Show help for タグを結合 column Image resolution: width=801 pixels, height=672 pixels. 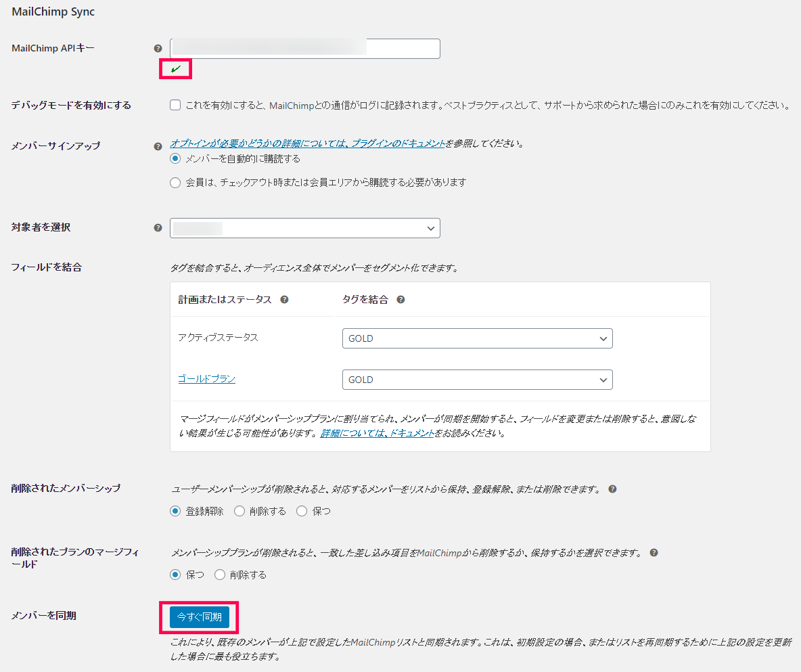(x=401, y=300)
